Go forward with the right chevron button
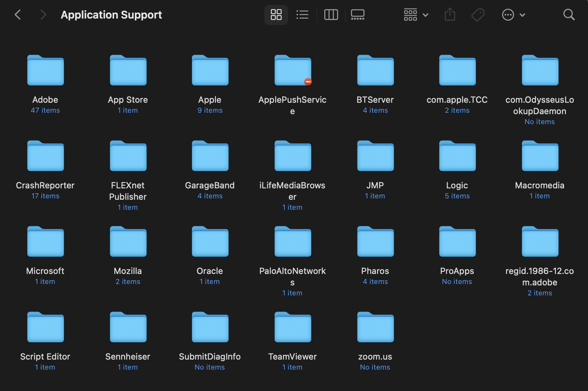Image resolution: width=588 pixels, height=391 pixels. (43, 15)
